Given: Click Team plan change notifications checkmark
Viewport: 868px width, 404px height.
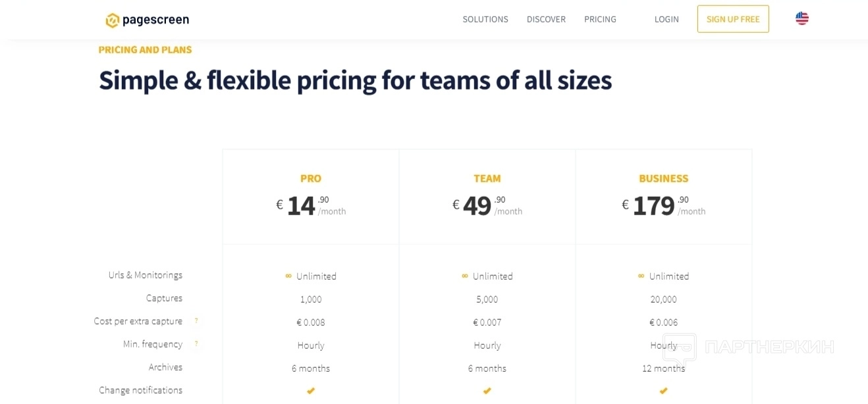Looking at the screenshot, I should pos(487,391).
